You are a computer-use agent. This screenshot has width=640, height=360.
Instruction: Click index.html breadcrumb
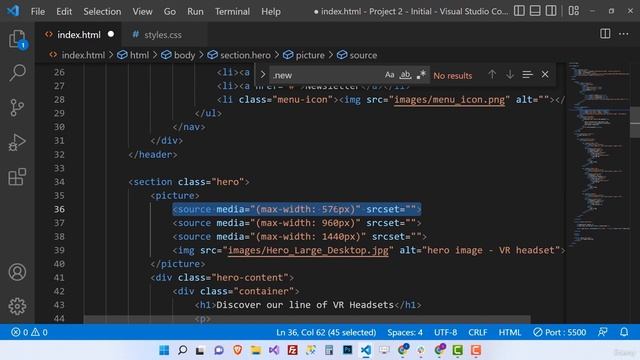tap(83, 55)
